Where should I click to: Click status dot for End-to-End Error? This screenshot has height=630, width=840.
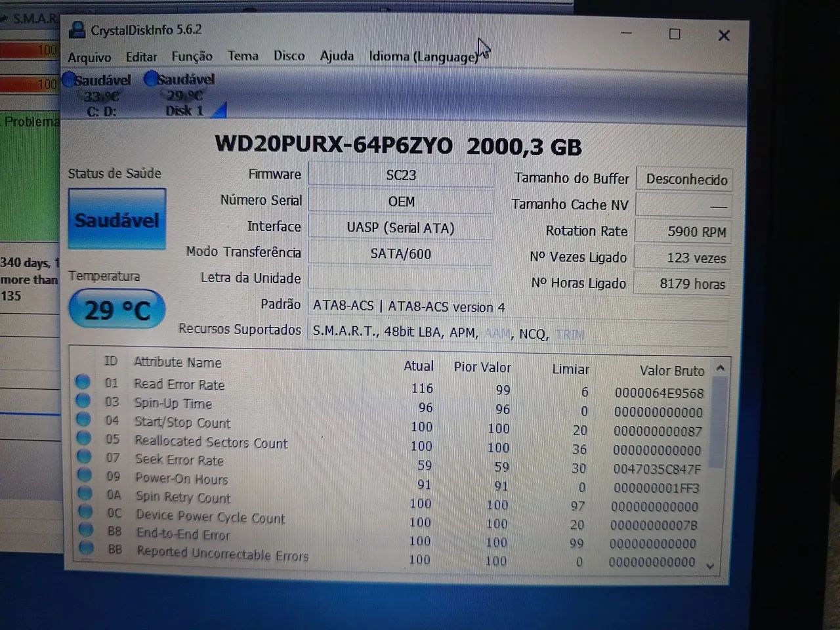(x=86, y=529)
